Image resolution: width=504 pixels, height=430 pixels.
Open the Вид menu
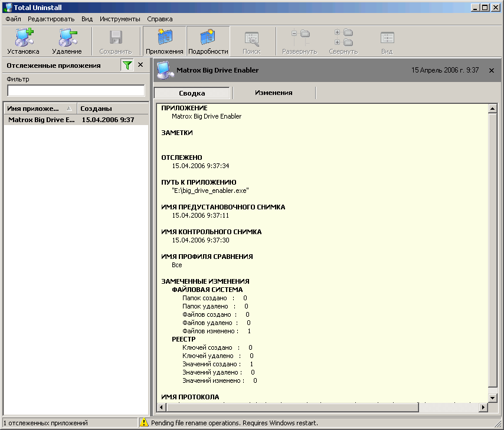[x=87, y=19]
